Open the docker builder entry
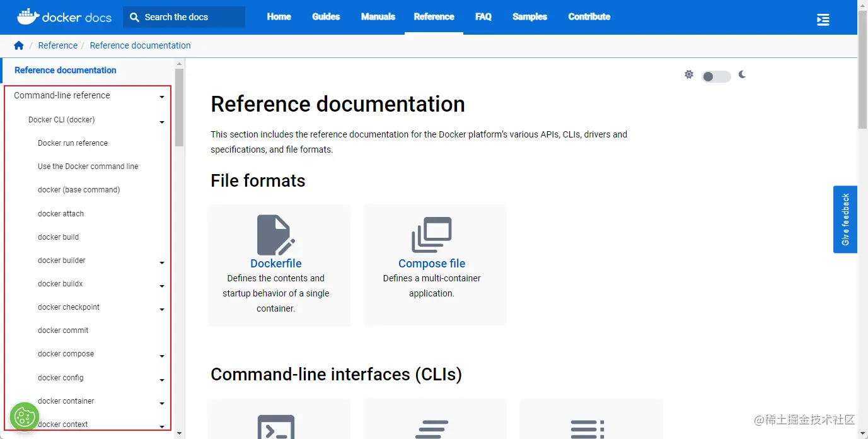Viewport: 868px width, 439px height. [x=62, y=260]
